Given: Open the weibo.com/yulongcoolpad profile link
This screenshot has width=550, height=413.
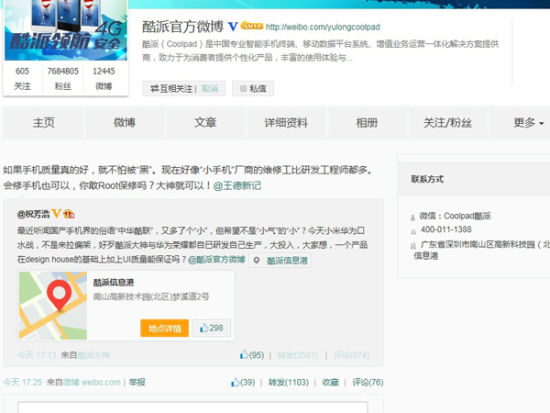Looking at the screenshot, I should [323, 27].
